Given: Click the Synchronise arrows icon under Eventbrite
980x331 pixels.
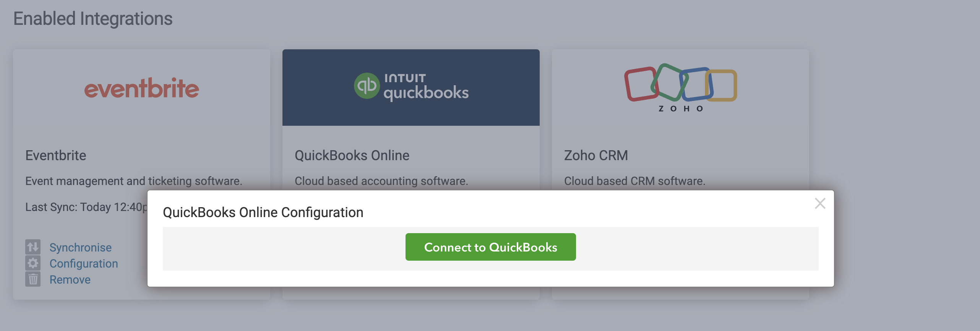Looking at the screenshot, I should point(33,247).
